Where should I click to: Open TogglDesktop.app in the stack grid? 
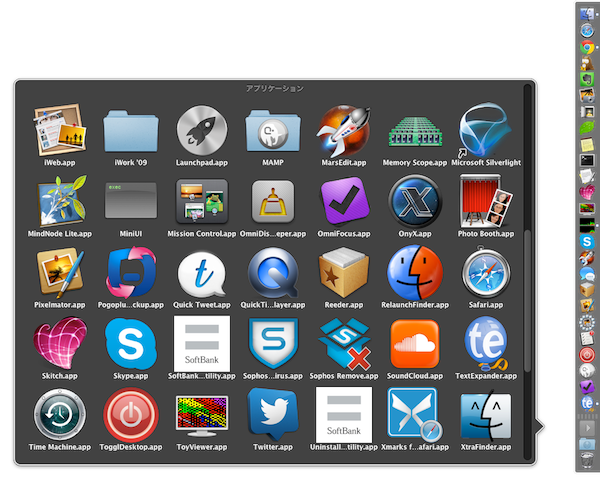point(131,415)
